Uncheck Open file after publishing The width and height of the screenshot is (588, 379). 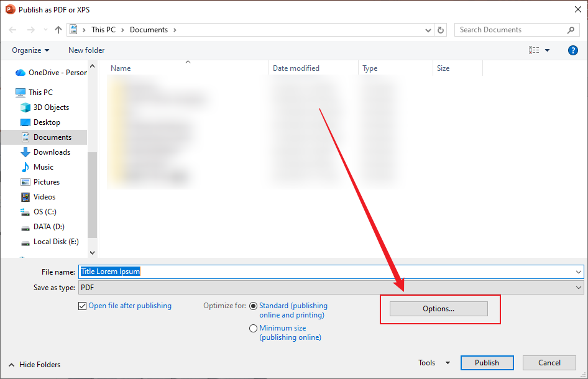point(83,306)
